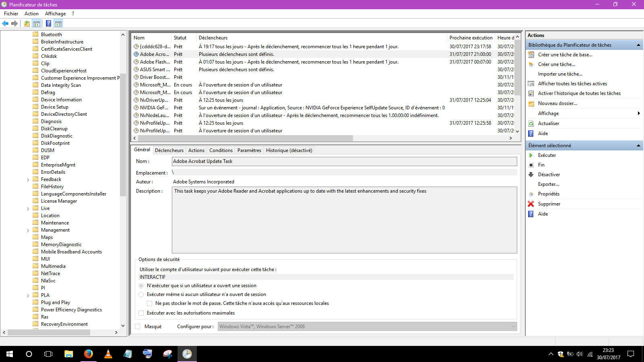Select the 'NVIDIA GeF...' task row
644x362 pixels.
click(324, 108)
